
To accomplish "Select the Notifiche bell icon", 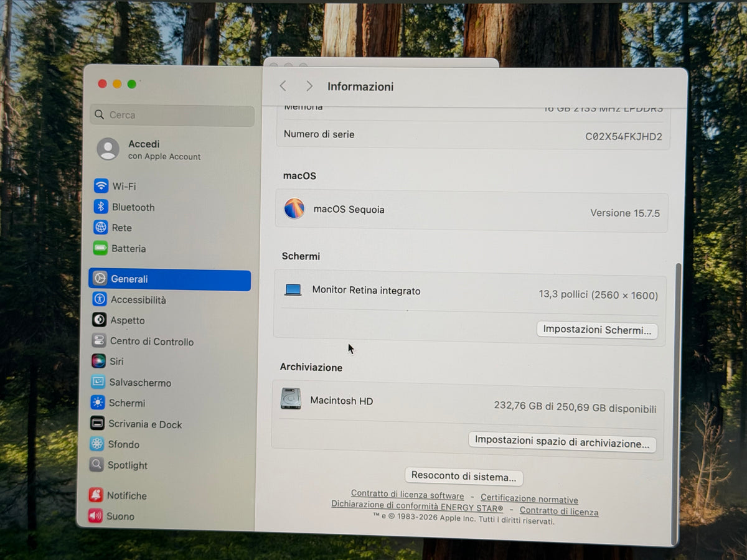I will [x=95, y=495].
